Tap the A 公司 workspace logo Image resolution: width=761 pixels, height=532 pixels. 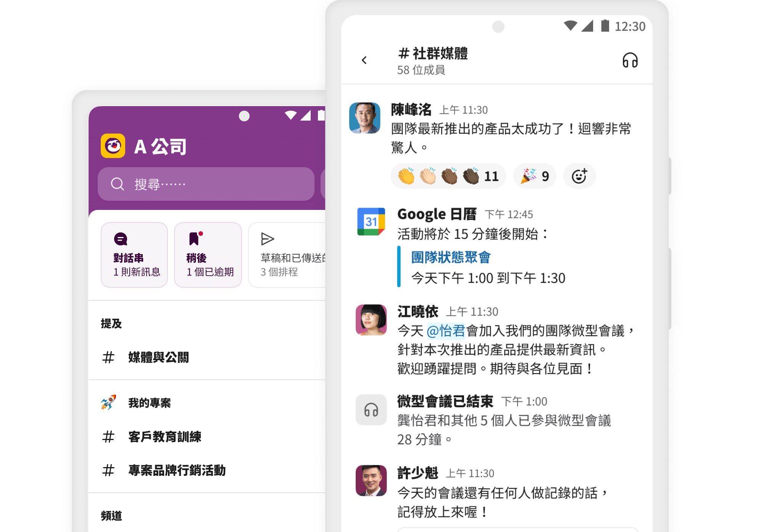pyautogui.click(x=113, y=146)
